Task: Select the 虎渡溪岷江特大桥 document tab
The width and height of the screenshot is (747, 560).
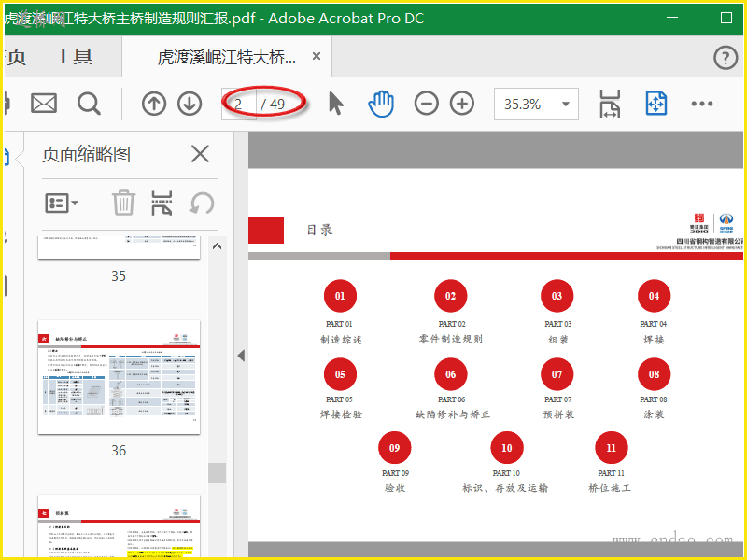Action: pyautogui.click(x=227, y=58)
